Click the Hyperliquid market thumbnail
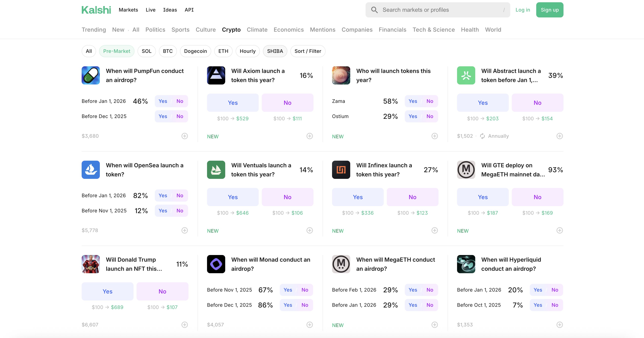 [466, 264]
